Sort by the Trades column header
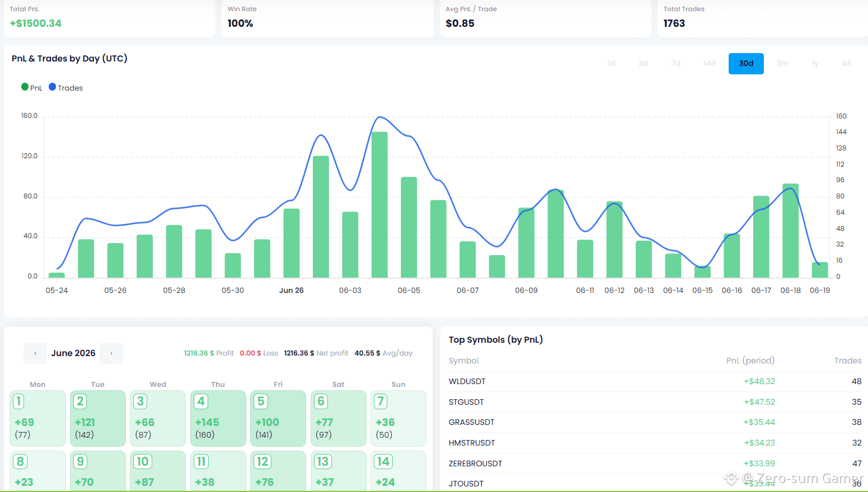 tap(848, 361)
